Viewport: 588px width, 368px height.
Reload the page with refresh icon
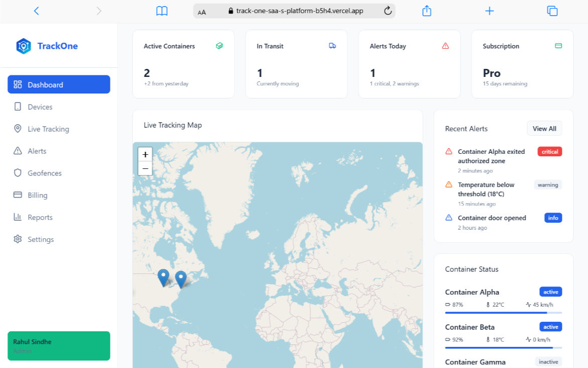click(x=388, y=11)
